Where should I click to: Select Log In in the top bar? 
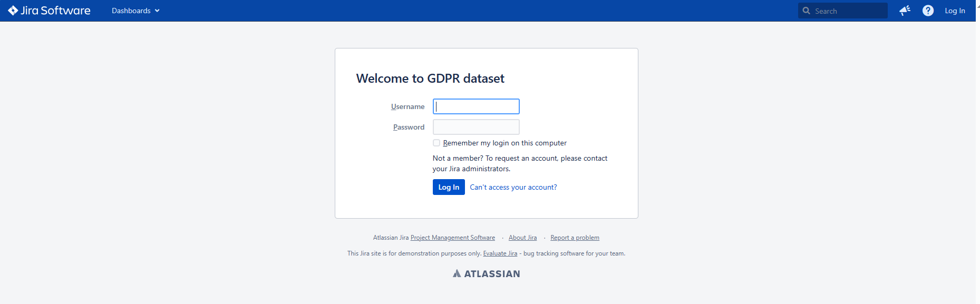(955, 10)
